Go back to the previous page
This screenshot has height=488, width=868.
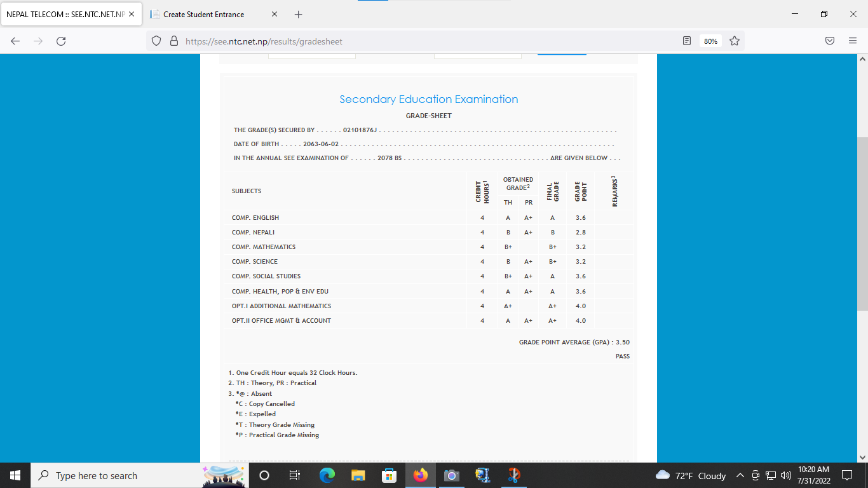(x=15, y=41)
